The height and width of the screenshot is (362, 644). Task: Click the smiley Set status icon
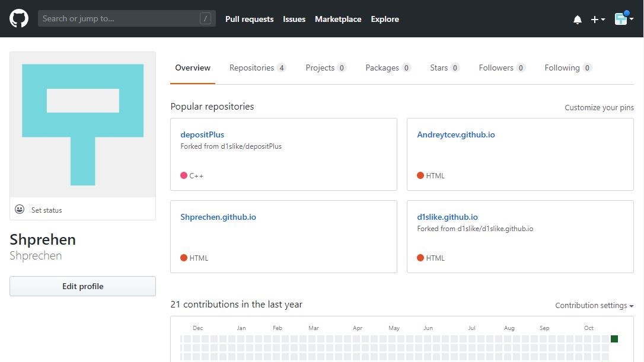tap(20, 210)
